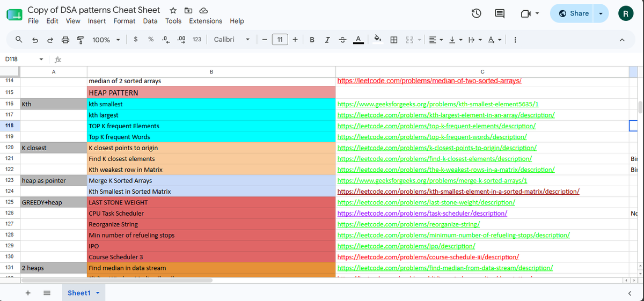This screenshot has width=644, height=301.
Task: Open the Sheet1 tab options arrow
Action: (x=98, y=293)
